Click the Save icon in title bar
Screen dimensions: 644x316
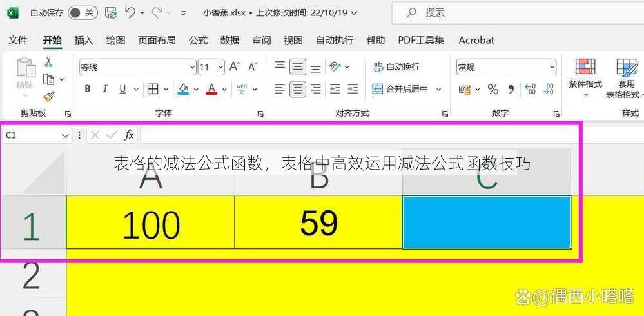(x=111, y=13)
